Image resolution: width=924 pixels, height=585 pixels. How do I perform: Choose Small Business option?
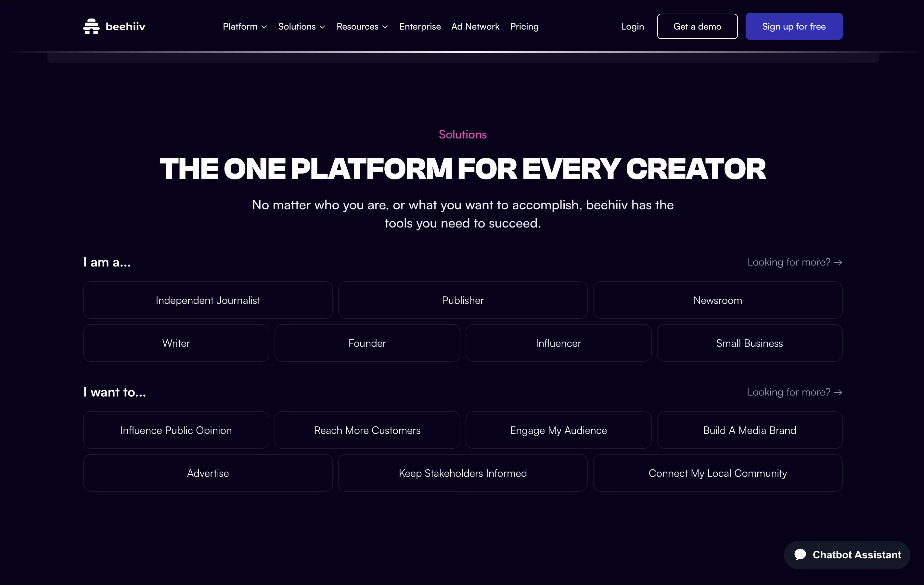(x=749, y=343)
